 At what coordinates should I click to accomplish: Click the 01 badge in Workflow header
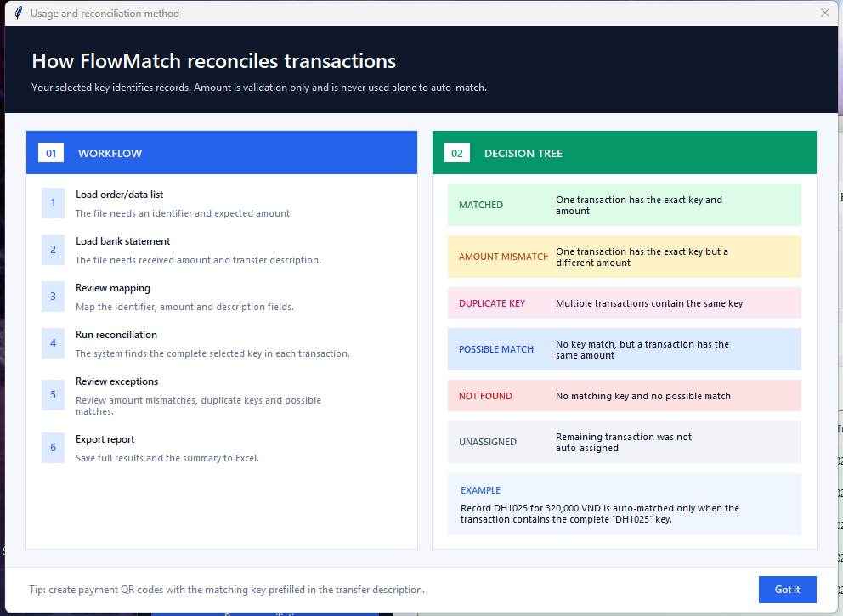click(x=51, y=153)
